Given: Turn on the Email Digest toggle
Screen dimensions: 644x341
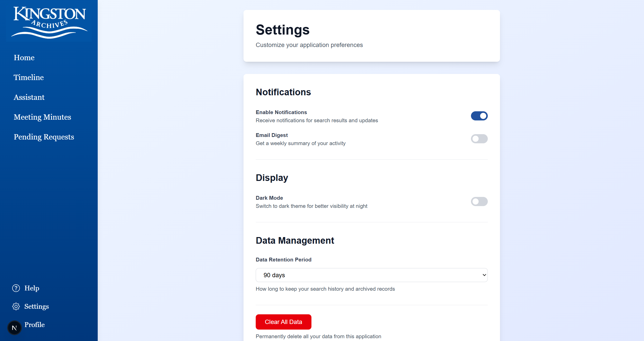Looking at the screenshot, I should (x=479, y=139).
